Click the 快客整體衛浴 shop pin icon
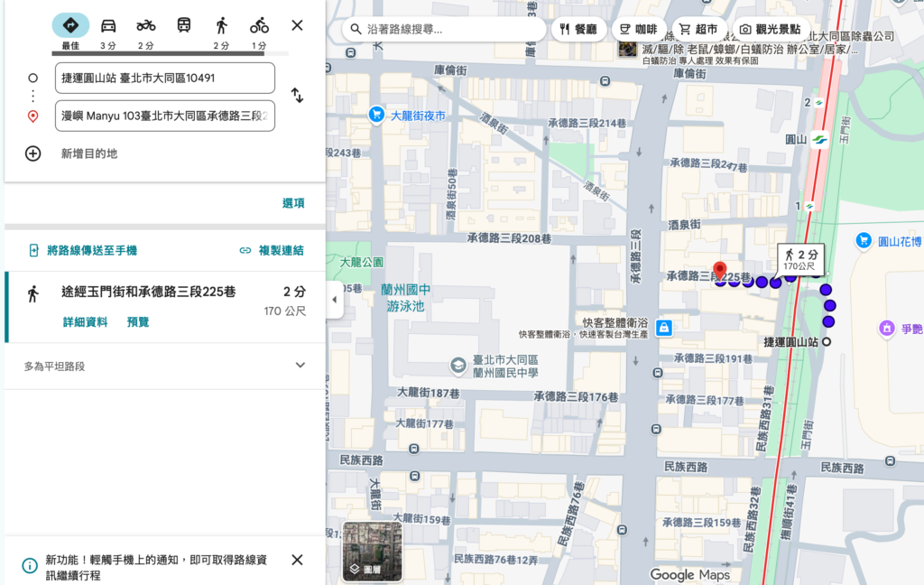This screenshot has height=585, width=924. 664,328
